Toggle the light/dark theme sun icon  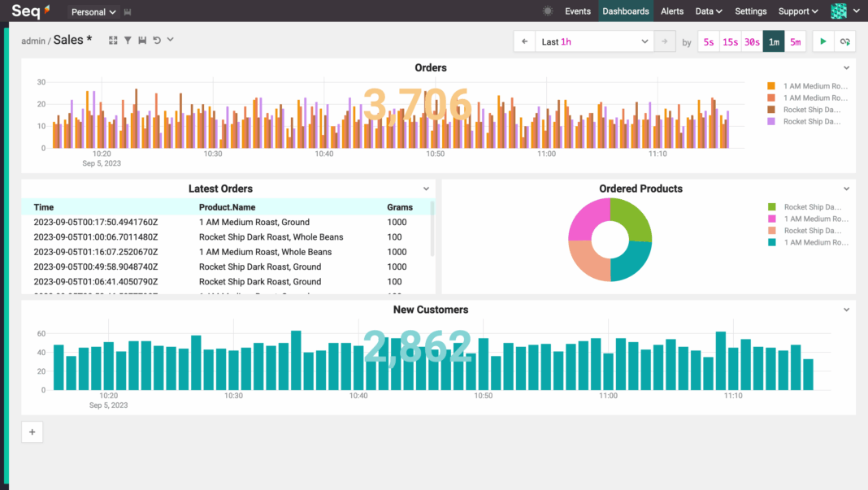click(x=548, y=11)
